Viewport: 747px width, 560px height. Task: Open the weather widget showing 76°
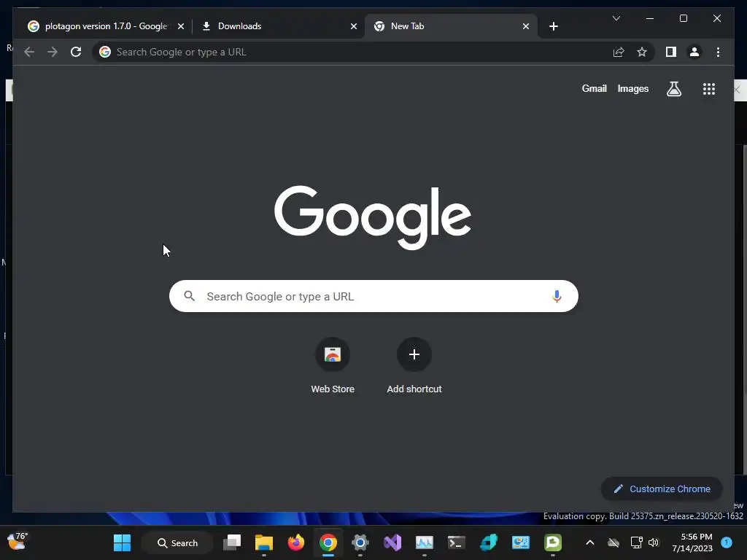click(18, 542)
